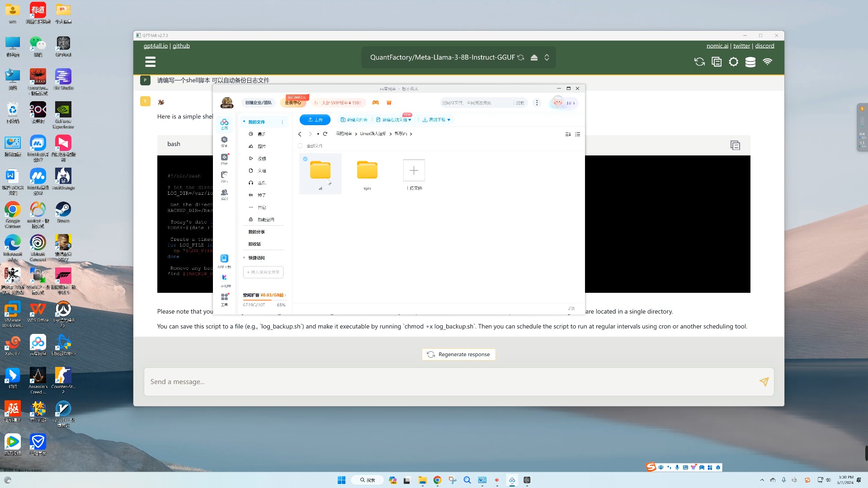
Task: Open the 我的文件 three-dot options
Action: pyautogui.click(x=283, y=122)
